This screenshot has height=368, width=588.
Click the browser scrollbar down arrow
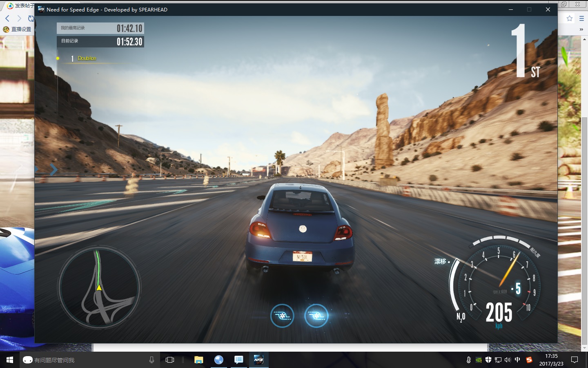click(x=584, y=348)
